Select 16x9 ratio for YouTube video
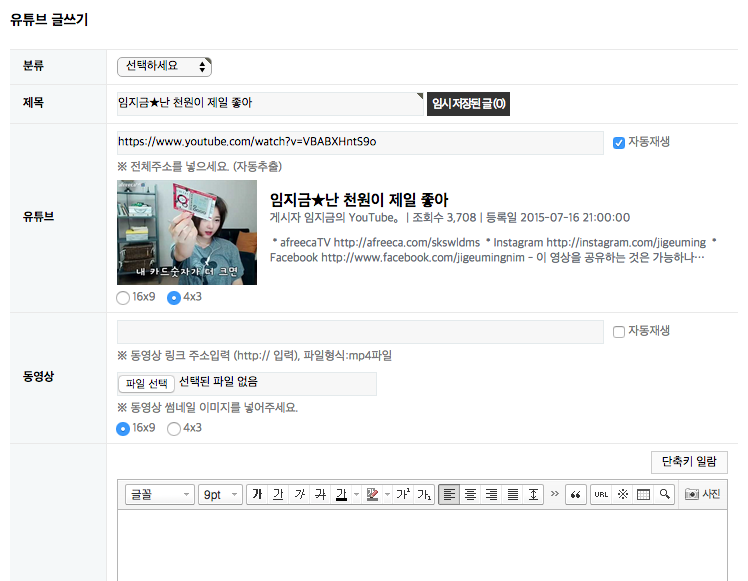The width and height of the screenshot is (748, 581). 123,297
